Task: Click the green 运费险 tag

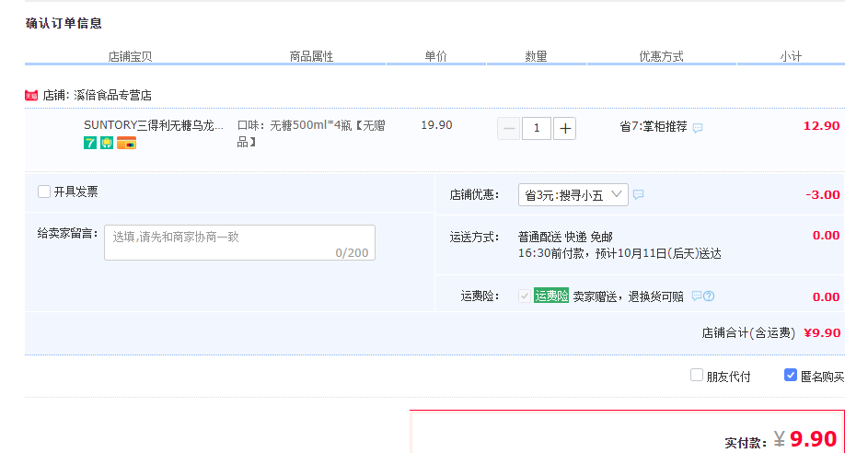Action: pyautogui.click(x=551, y=296)
